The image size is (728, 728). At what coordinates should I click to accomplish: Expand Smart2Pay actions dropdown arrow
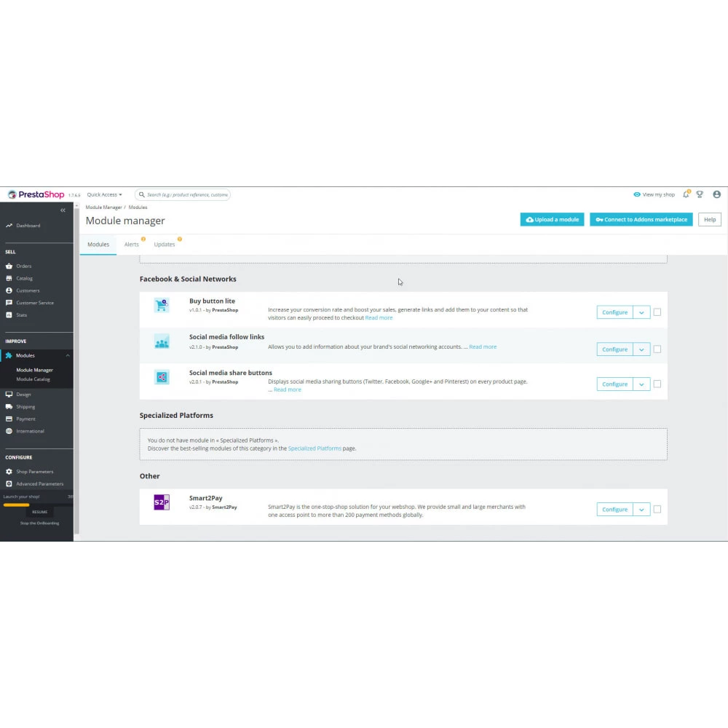point(641,510)
